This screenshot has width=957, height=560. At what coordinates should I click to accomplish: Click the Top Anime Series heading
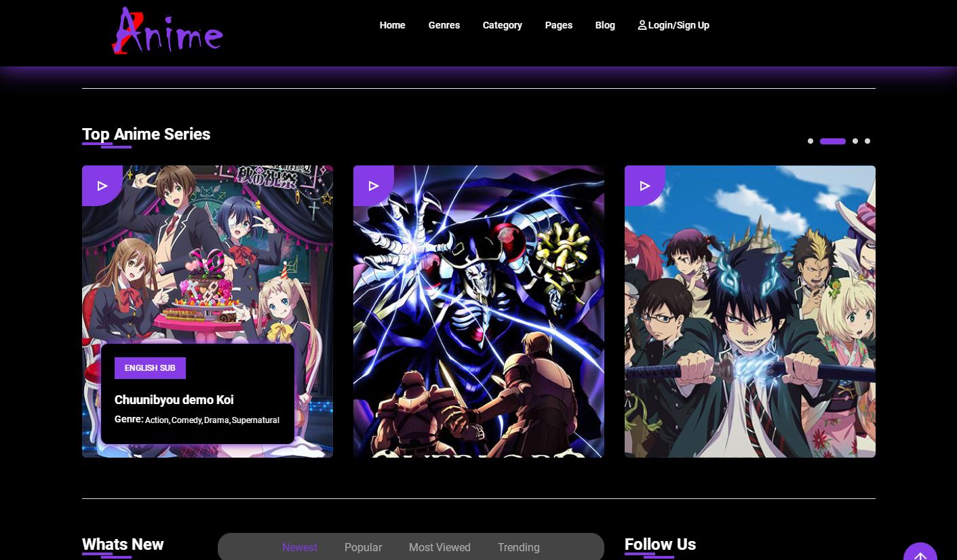(146, 134)
